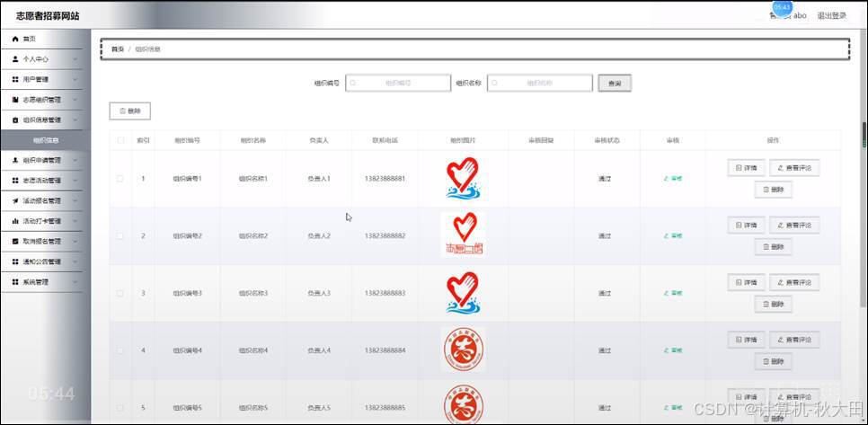Image resolution: width=868 pixels, height=425 pixels.
Task: Expand the 取消报名管理 menu chevron
Action: coord(75,242)
